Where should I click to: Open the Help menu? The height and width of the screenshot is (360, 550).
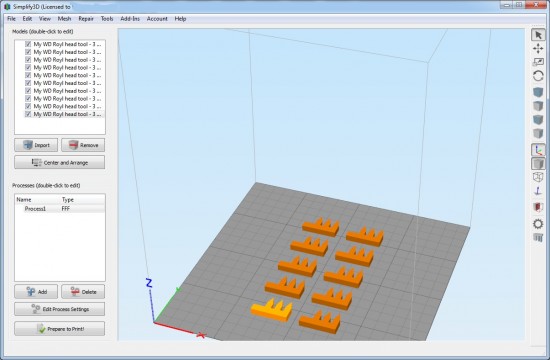pyautogui.click(x=180, y=19)
